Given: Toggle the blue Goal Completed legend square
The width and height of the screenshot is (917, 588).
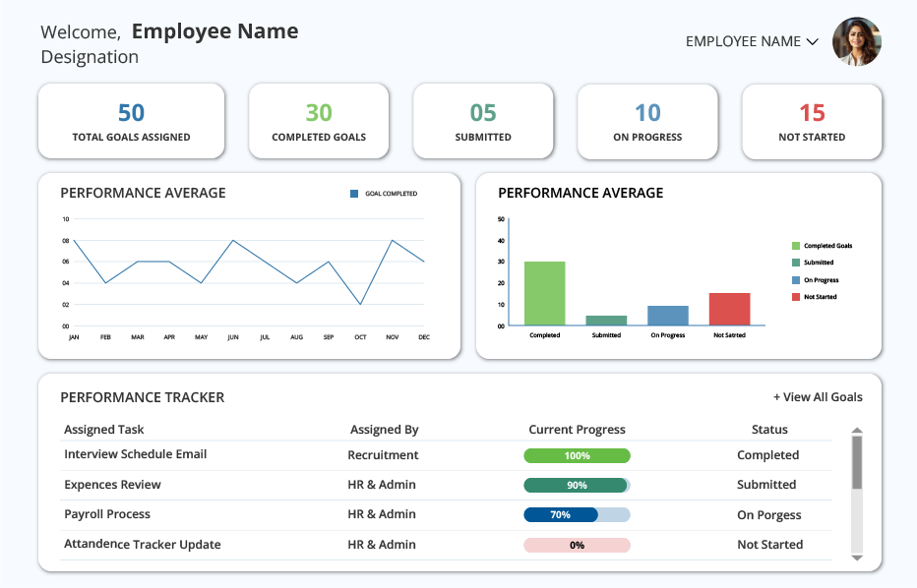Looking at the screenshot, I should point(354,194).
